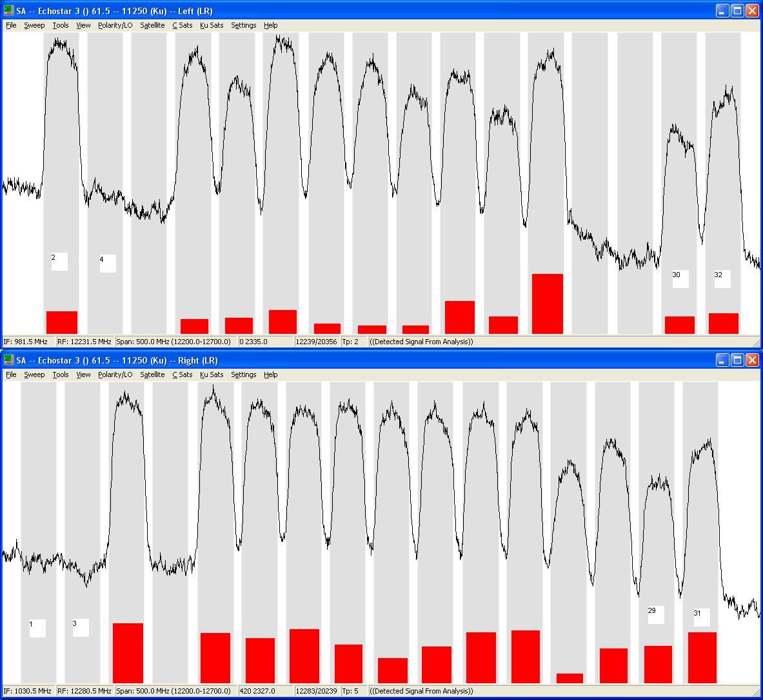Close the Right (LR) analyzer window
This screenshot has width=763, height=700.
(x=752, y=360)
